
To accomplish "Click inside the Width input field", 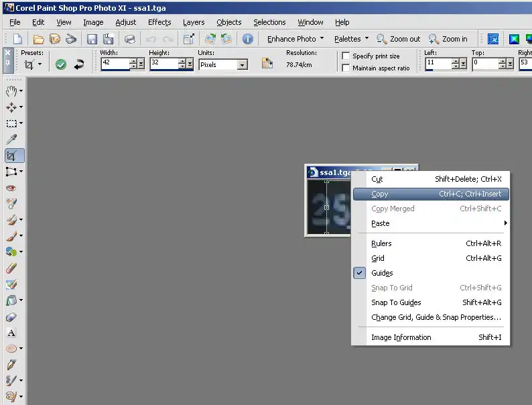I will pyautogui.click(x=115, y=64).
